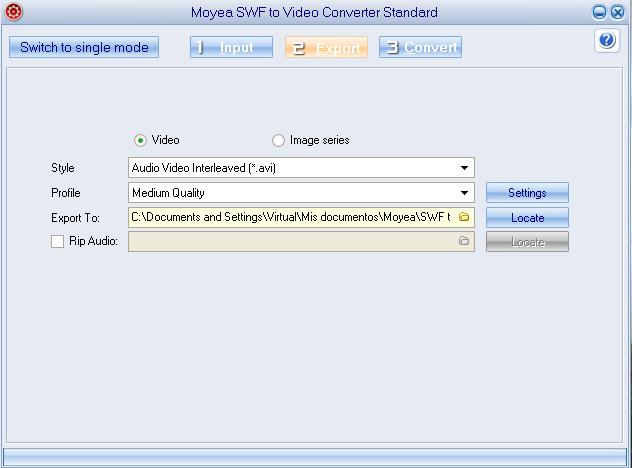Click the red Moyea application logo icon

pyautogui.click(x=13, y=11)
